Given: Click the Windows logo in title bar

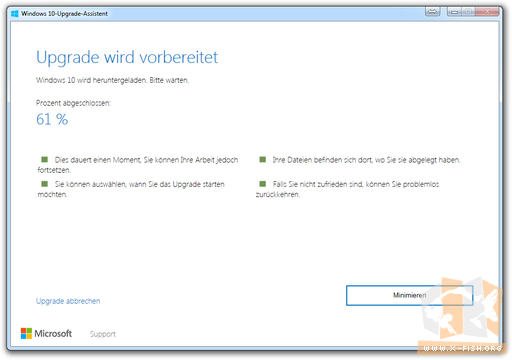Looking at the screenshot, I should point(15,14).
